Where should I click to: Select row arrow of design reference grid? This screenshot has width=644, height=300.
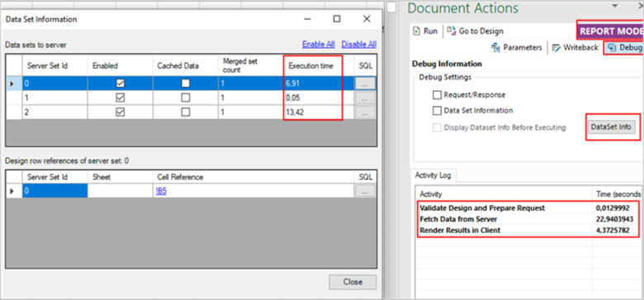[x=12, y=191]
